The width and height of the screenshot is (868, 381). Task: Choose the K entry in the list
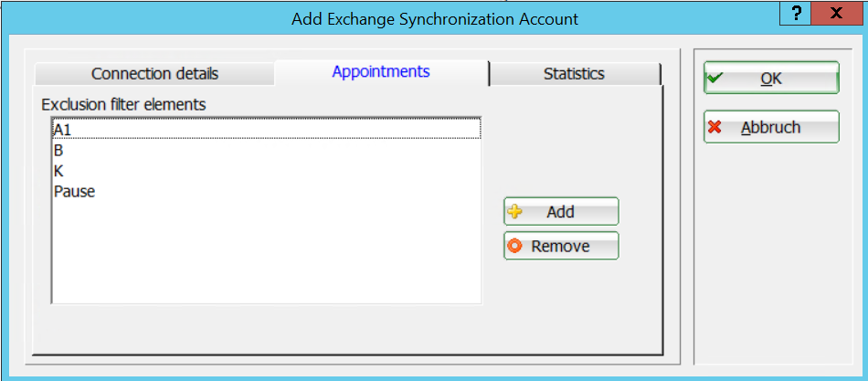click(58, 171)
